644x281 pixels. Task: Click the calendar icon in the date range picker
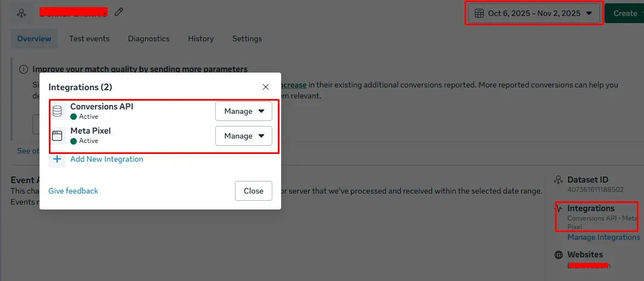coord(479,13)
